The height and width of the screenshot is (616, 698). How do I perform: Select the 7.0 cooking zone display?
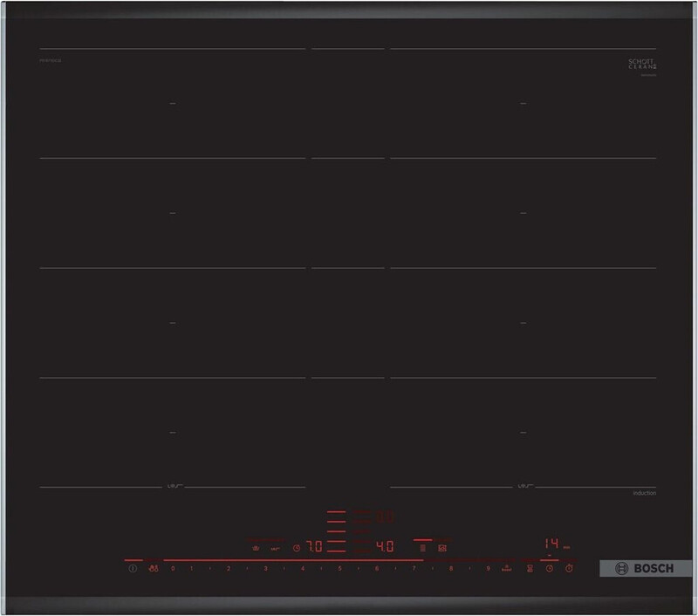coord(313,547)
